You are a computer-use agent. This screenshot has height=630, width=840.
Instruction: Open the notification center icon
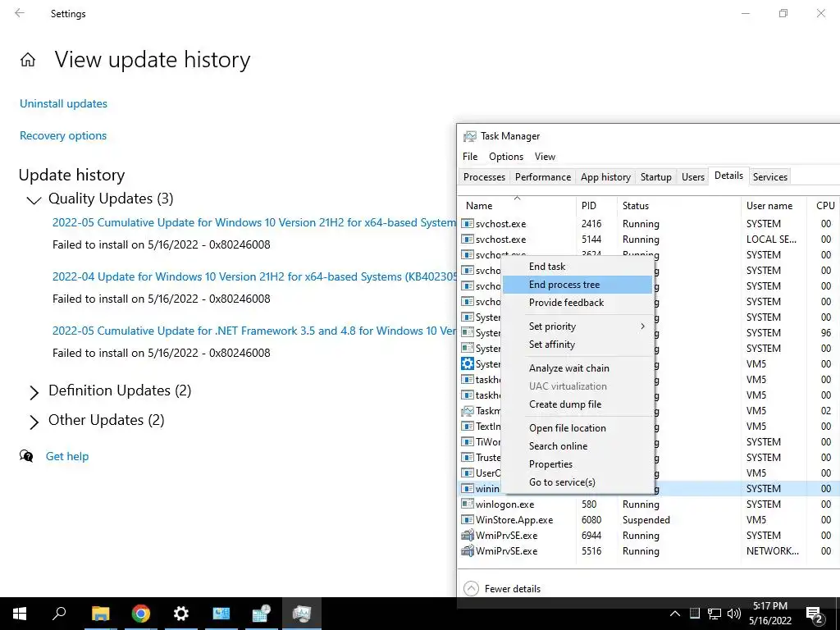point(815,615)
